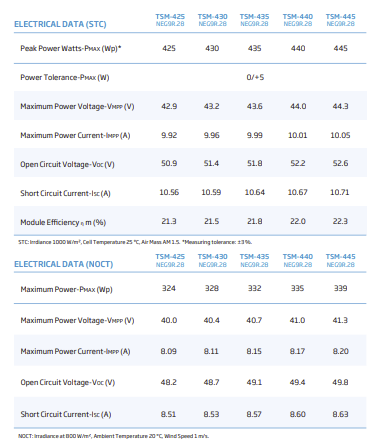Click the ELECTRICAL DATA (STC) heading

click(60, 24)
